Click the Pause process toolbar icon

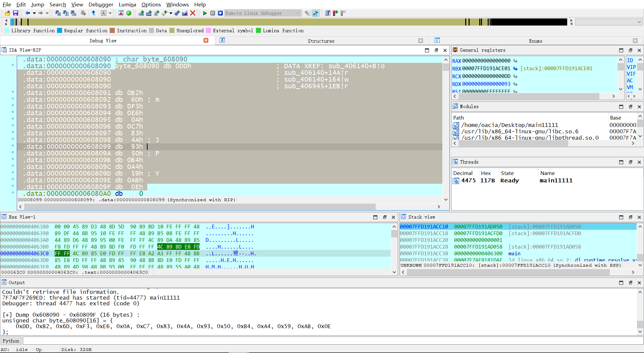[x=213, y=13]
